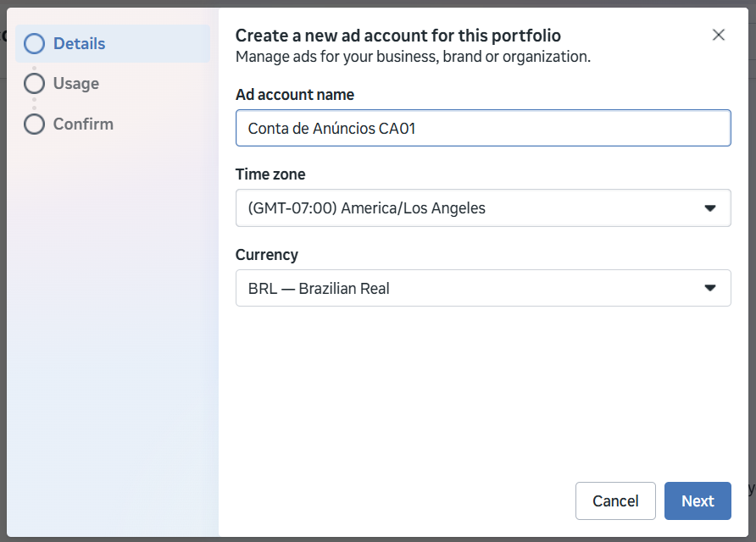The image size is (756, 542).
Task: Click the "Create a new ad account" heading
Action: [397, 36]
